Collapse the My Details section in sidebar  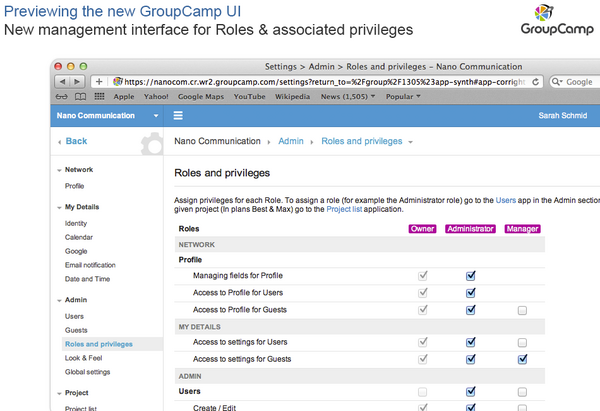[59, 207]
